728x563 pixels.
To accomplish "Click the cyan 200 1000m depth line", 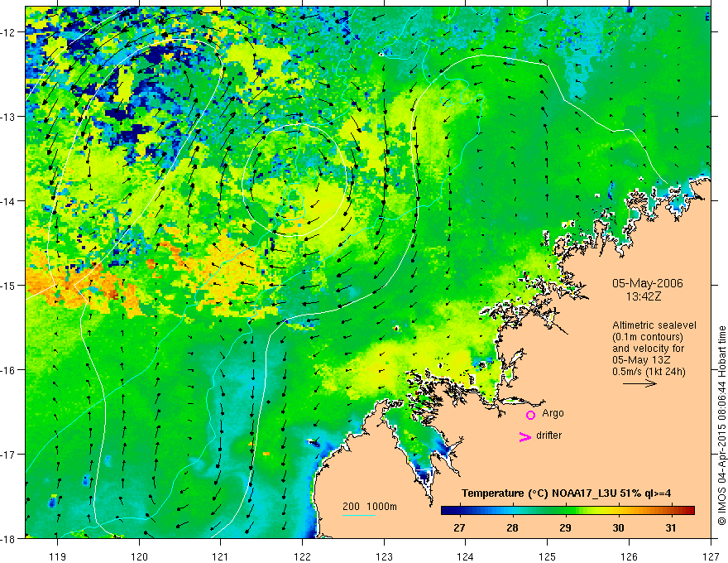I will click(359, 515).
